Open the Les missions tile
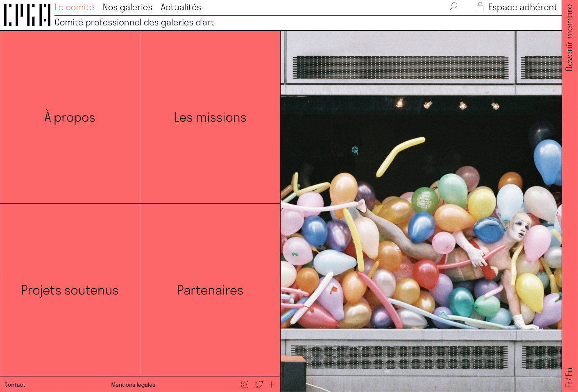Image resolution: width=578 pixels, height=392 pixels. pos(210,117)
